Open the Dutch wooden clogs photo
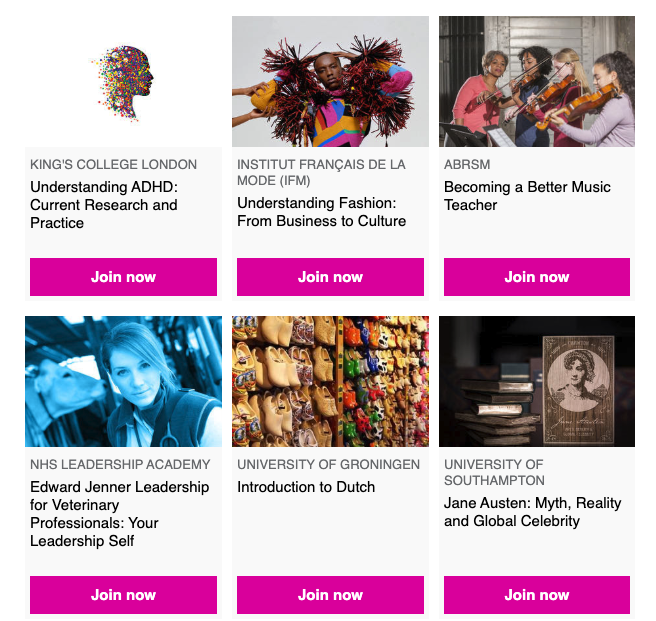Viewport: 656px width, 621px height. (331, 381)
